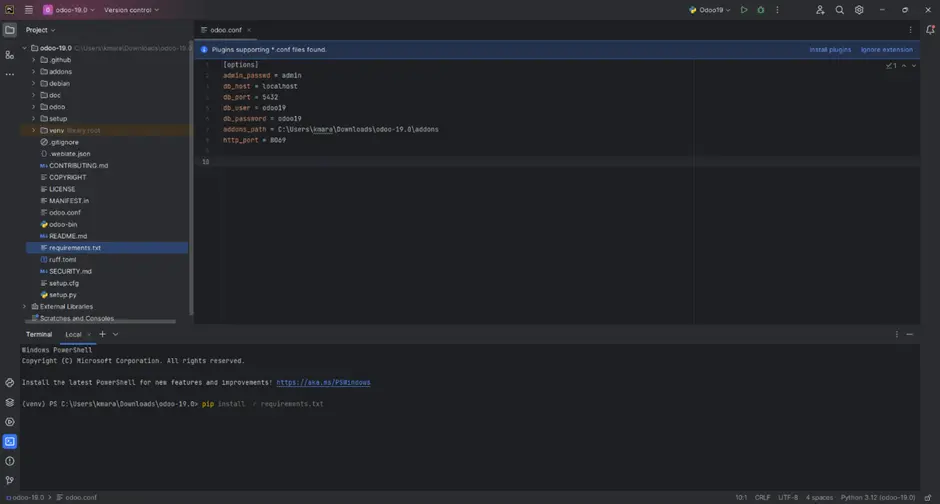Open the Project tool window icon
940x504 pixels.
point(10,30)
